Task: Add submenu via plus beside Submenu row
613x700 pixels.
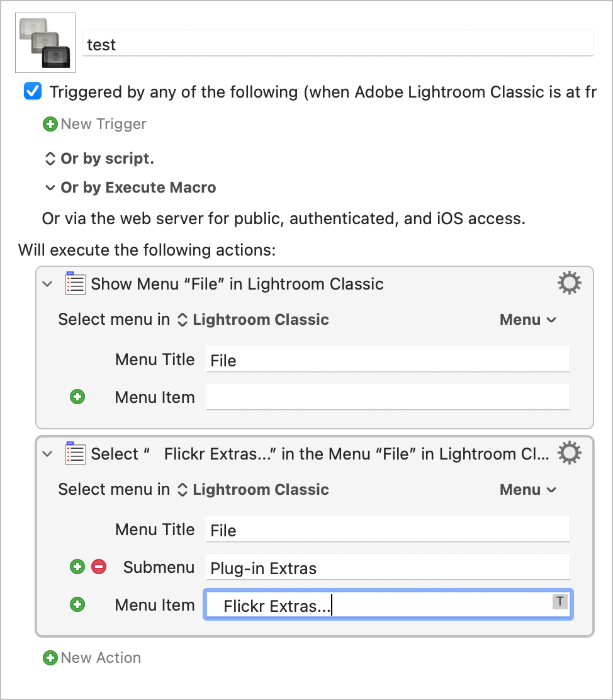Action: [x=77, y=567]
